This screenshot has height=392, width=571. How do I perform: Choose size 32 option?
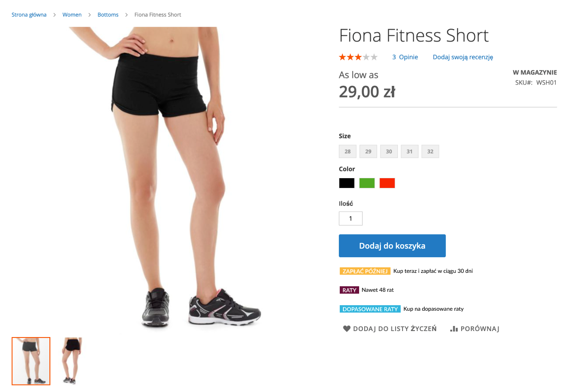[x=430, y=151]
